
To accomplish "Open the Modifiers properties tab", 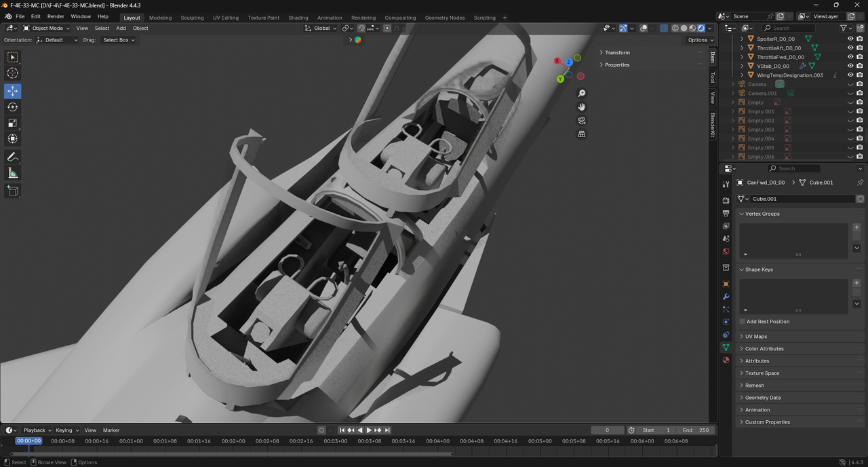I will pyautogui.click(x=726, y=297).
